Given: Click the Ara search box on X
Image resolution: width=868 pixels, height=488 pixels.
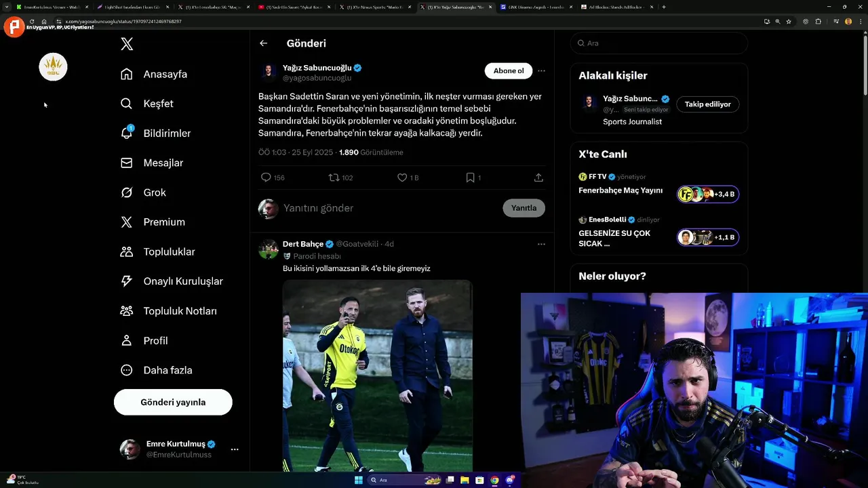Looking at the screenshot, I should coord(659,43).
